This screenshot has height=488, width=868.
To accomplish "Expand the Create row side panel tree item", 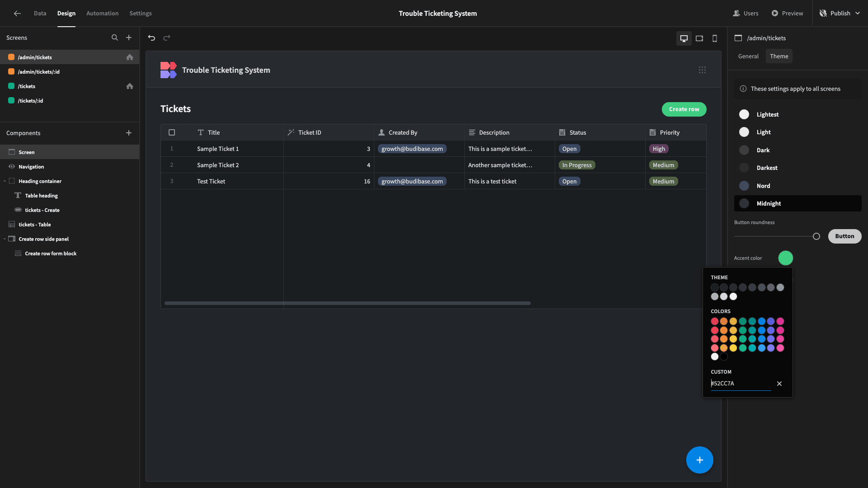I will click(x=4, y=239).
